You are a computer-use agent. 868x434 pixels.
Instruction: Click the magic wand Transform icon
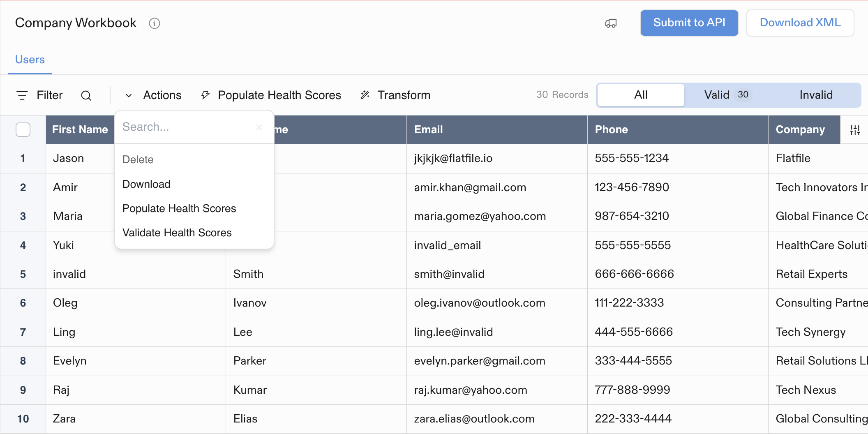365,95
